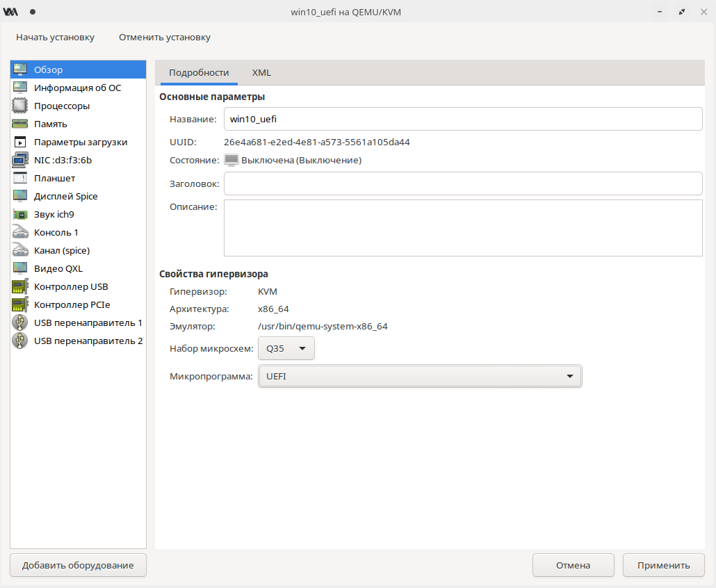Viewport: 716px width, 588px height.
Task: Click inside the Описание text area
Action: click(x=463, y=228)
